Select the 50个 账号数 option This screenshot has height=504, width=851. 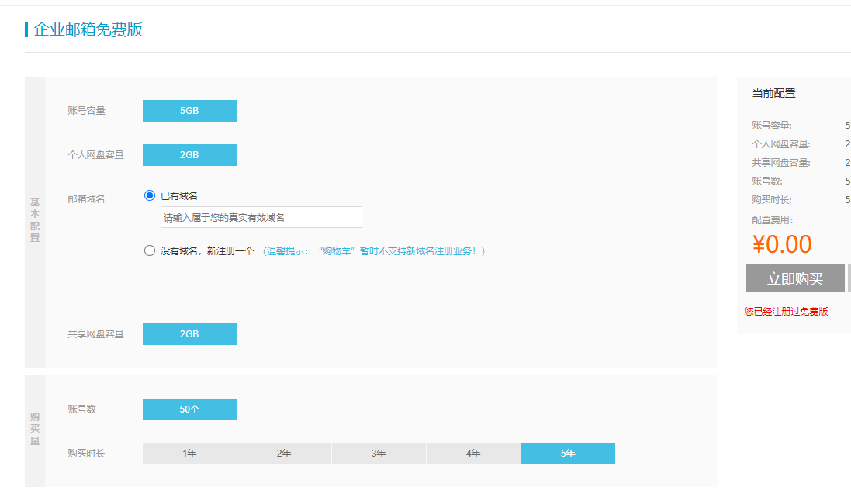(x=189, y=409)
